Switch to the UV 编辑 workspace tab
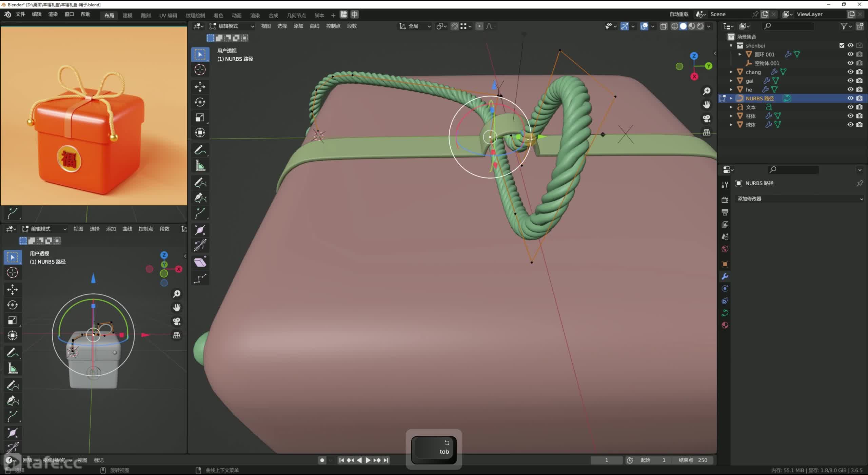 tap(168, 15)
